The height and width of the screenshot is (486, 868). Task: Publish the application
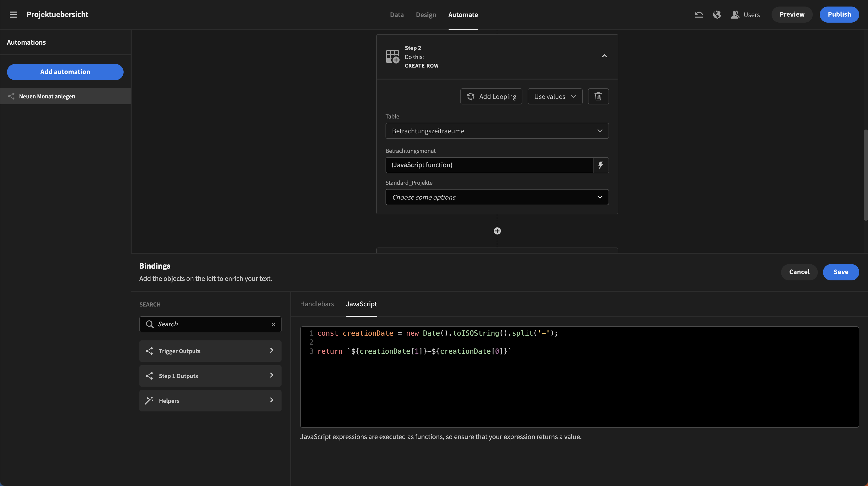click(839, 14)
